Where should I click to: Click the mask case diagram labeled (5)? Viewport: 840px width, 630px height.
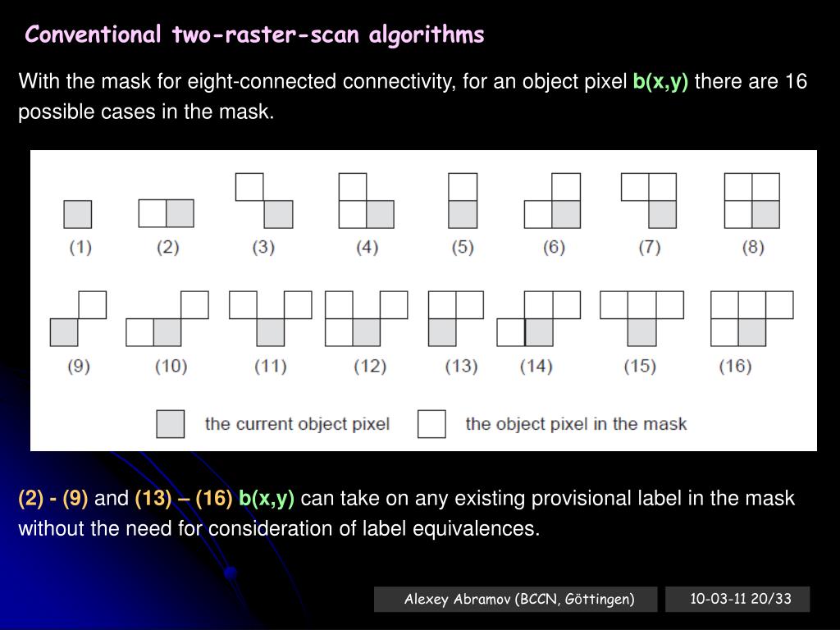click(463, 200)
